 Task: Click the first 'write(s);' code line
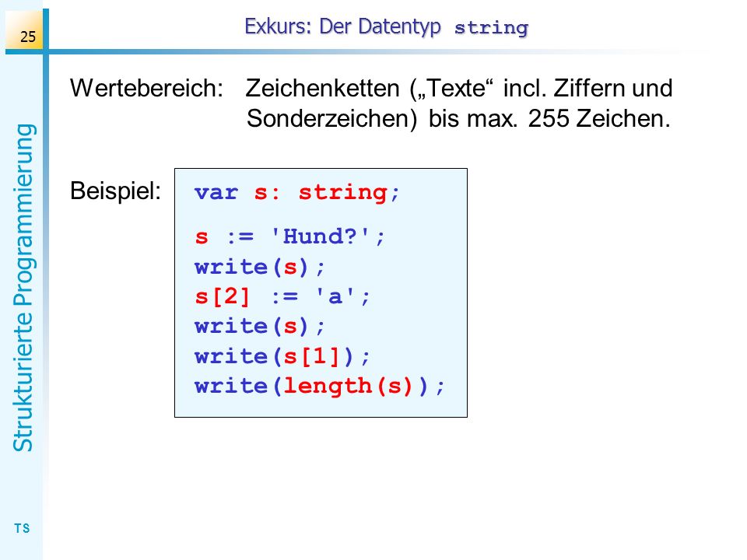tap(260, 267)
